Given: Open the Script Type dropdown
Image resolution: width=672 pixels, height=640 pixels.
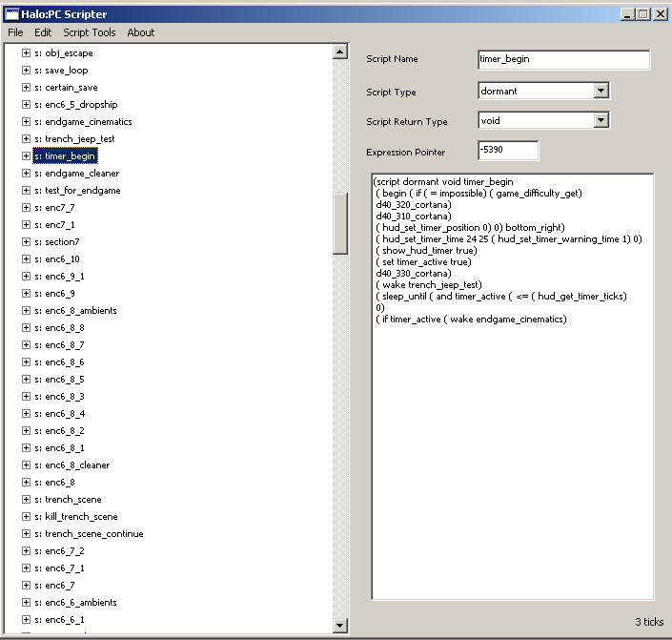Looking at the screenshot, I should tap(601, 91).
